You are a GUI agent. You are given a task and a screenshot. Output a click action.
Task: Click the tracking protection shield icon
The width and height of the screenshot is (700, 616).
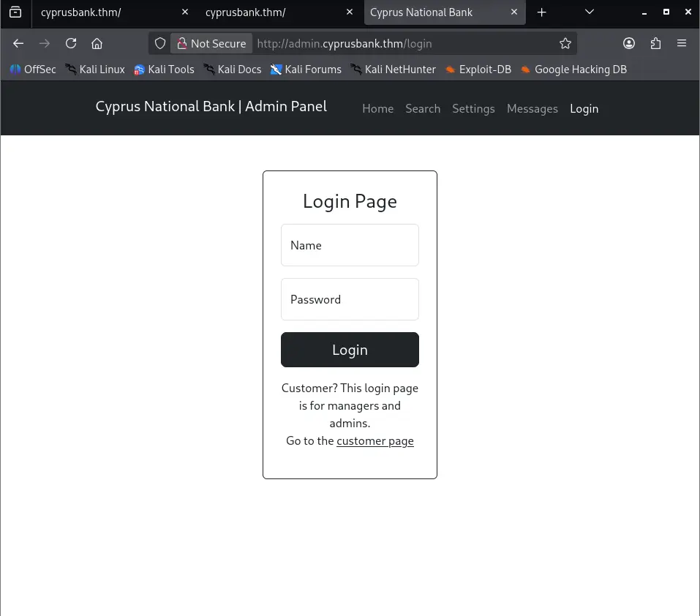point(160,44)
